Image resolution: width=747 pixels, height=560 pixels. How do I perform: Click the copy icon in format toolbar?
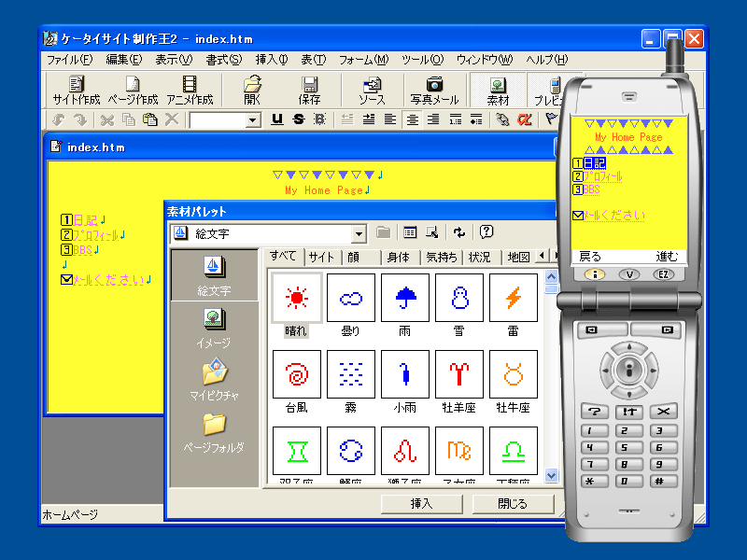[x=129, y=119]
